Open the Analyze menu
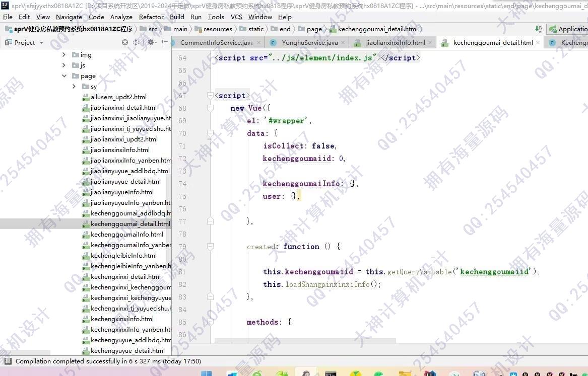Screen dimensions: 588x376 point(121,17)
